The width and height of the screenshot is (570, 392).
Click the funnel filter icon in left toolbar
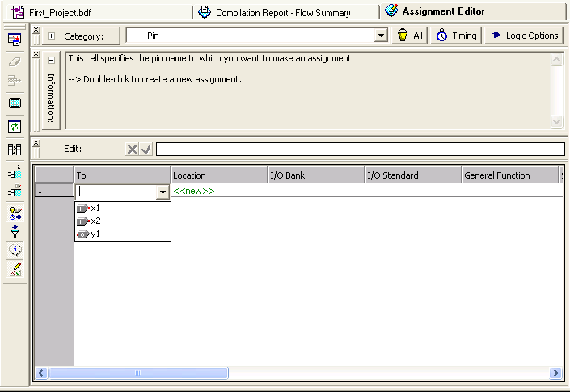pyautogui.click(x=15, y=232)
